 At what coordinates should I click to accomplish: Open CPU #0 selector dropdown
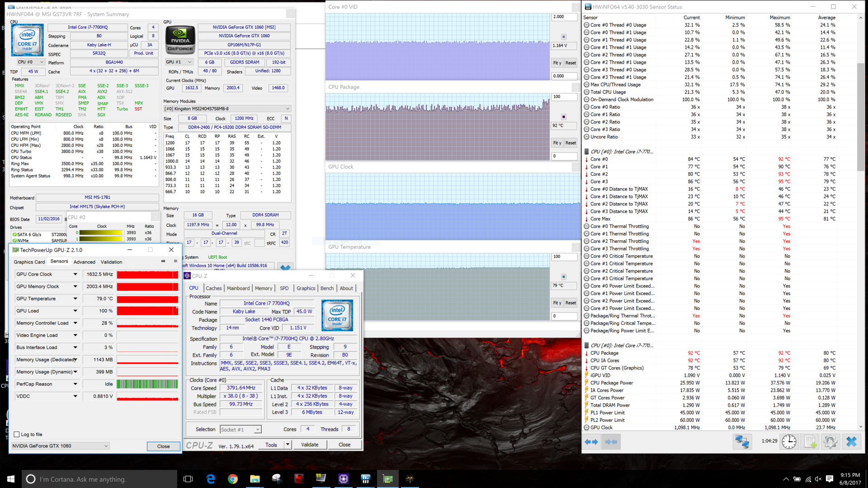(x=31, y=62)
